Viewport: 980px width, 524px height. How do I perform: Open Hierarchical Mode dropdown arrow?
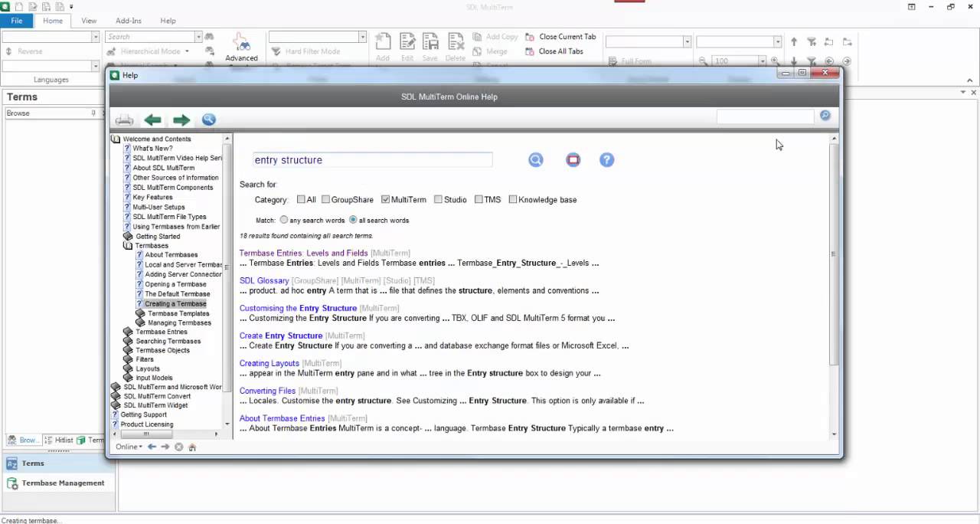[186, 51]
